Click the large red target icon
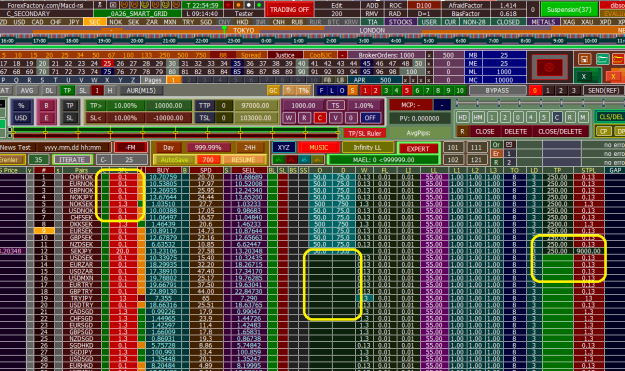The image size is (625, 371). click(x=549, y=67)
